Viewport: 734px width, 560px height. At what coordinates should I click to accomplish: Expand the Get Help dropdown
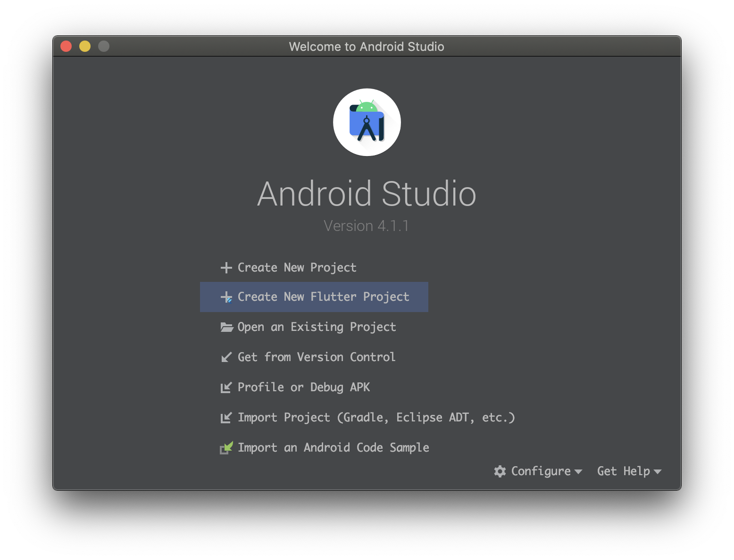(629, 471)
